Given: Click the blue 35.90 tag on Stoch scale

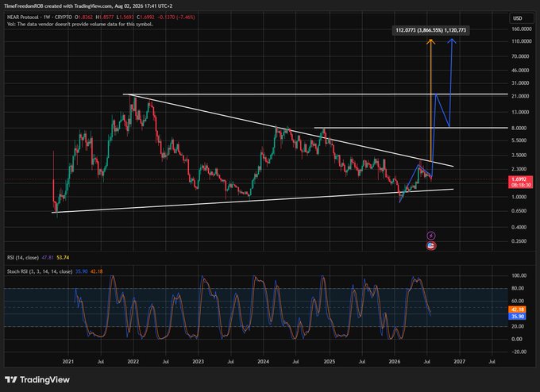Looking at the screenshot, I should click(x=517, y=317).
